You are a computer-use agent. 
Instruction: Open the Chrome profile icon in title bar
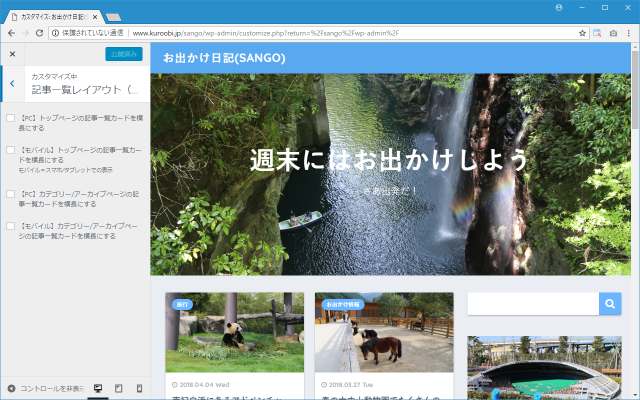pos(559,7)
